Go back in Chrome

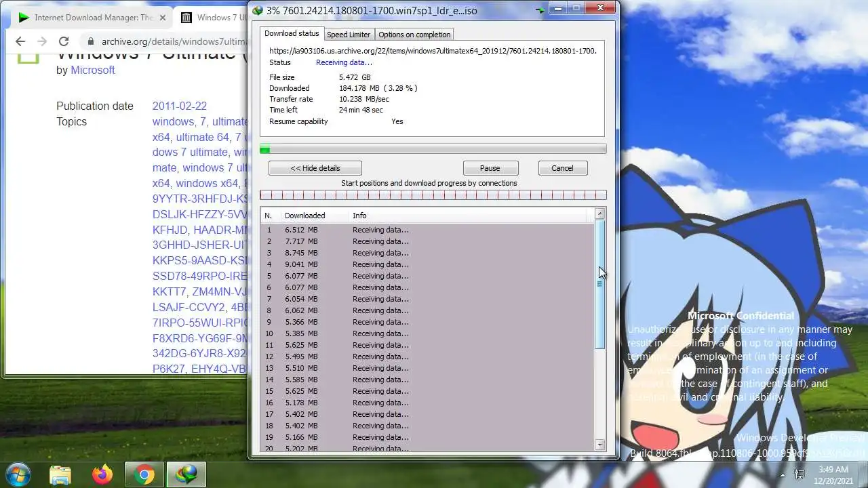click(20, 41)
